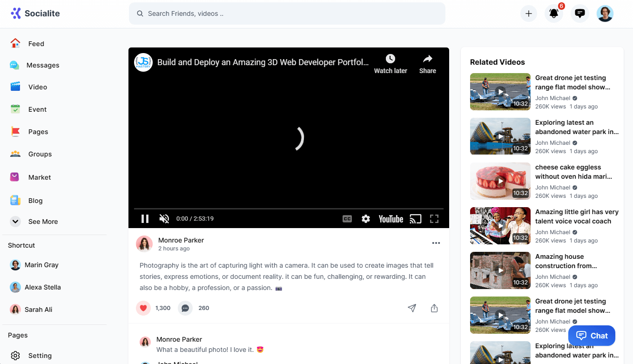633x364 pixels.
Task: Unmute the video with speaker icon
Action: tap(164, 219)
